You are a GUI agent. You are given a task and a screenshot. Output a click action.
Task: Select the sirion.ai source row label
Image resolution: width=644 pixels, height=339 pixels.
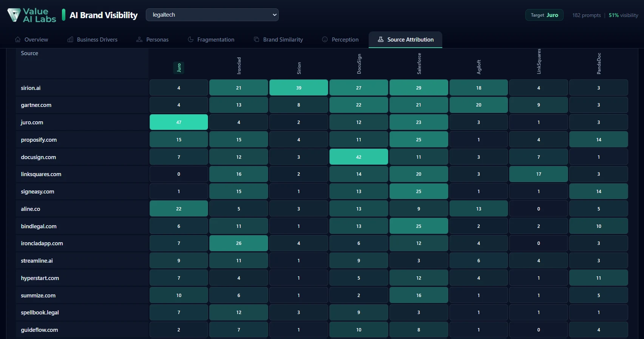(31, 88)
